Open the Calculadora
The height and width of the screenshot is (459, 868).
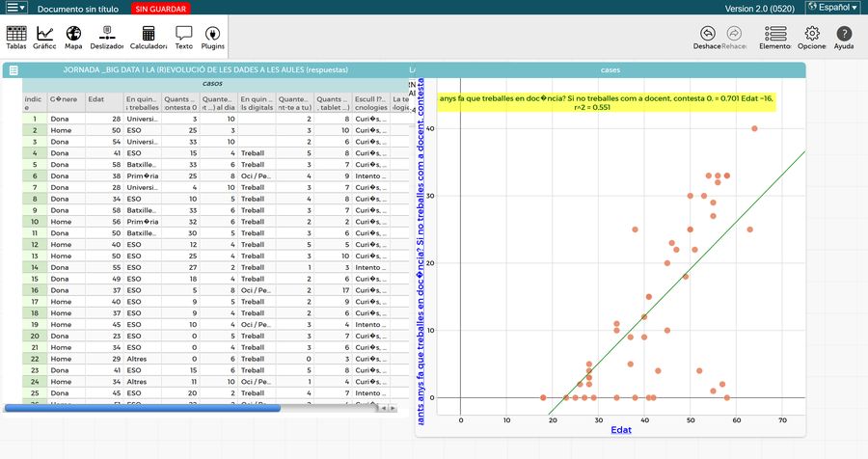point(149,37)
